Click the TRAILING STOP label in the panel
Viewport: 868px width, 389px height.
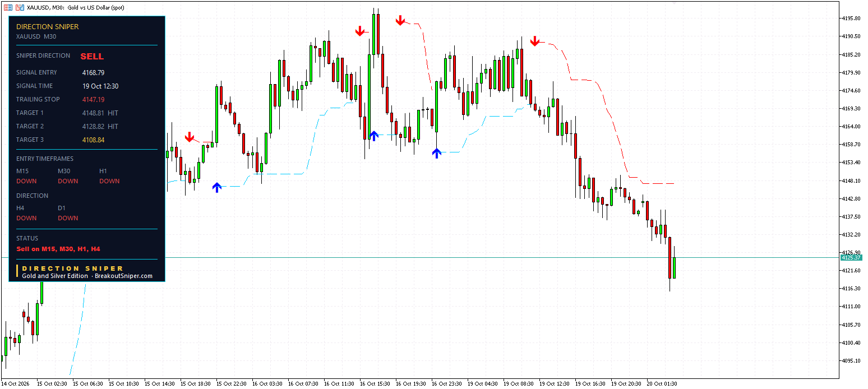[x=38, y=99]
